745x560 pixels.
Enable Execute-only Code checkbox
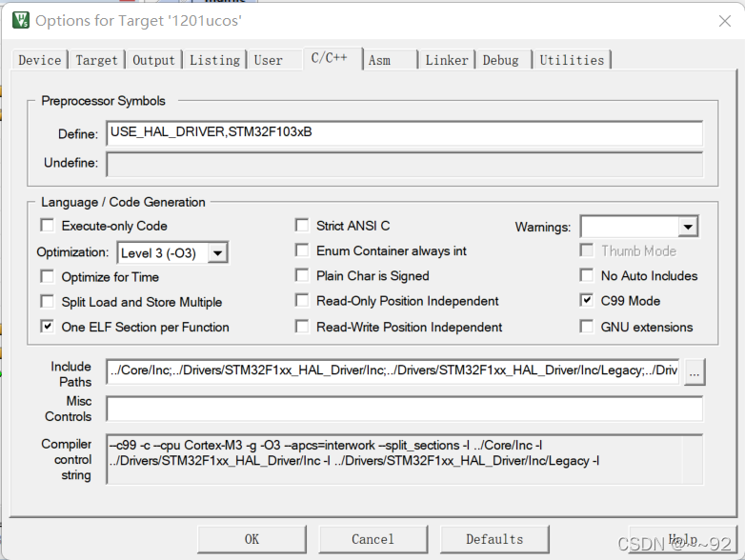point(48,225)
